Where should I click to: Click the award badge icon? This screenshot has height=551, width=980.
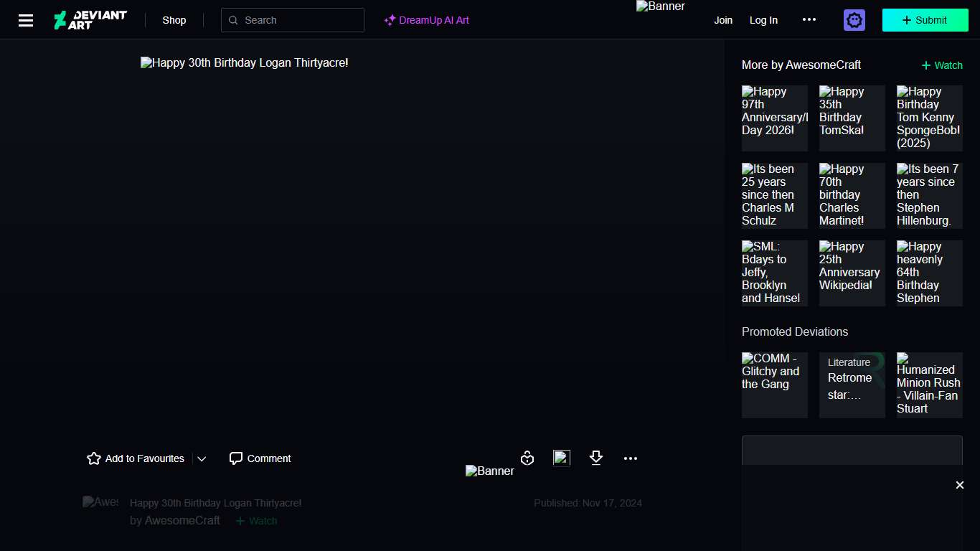527,458
